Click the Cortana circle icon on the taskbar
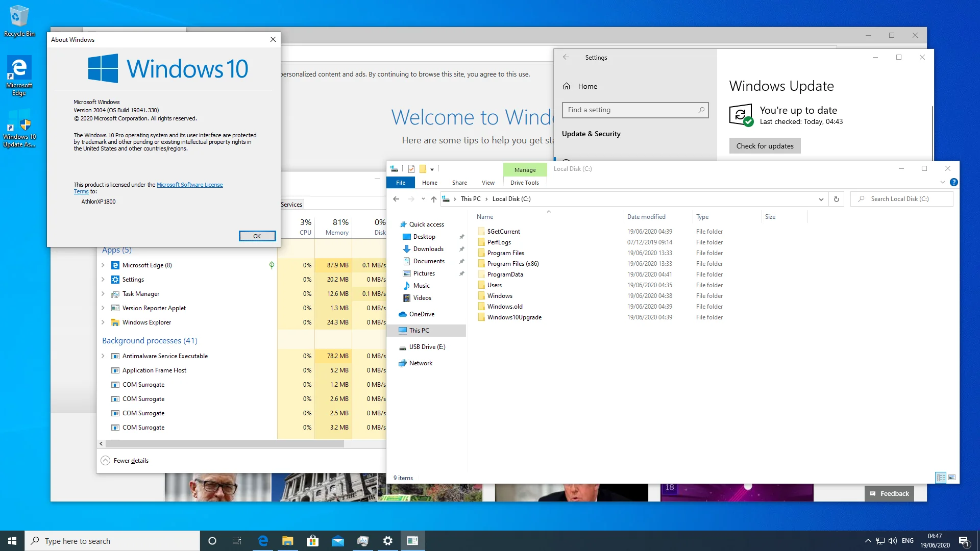This screenshot has height=551, width=980. click(212, 541)
